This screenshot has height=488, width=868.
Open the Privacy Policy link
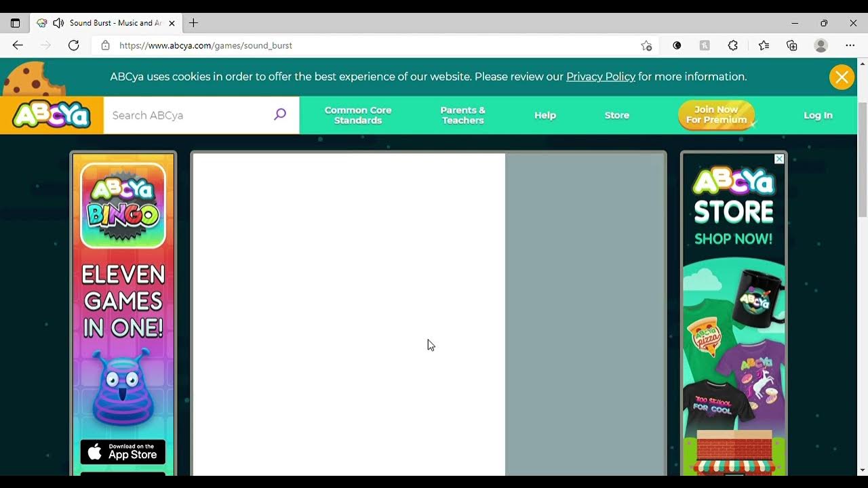601,77
